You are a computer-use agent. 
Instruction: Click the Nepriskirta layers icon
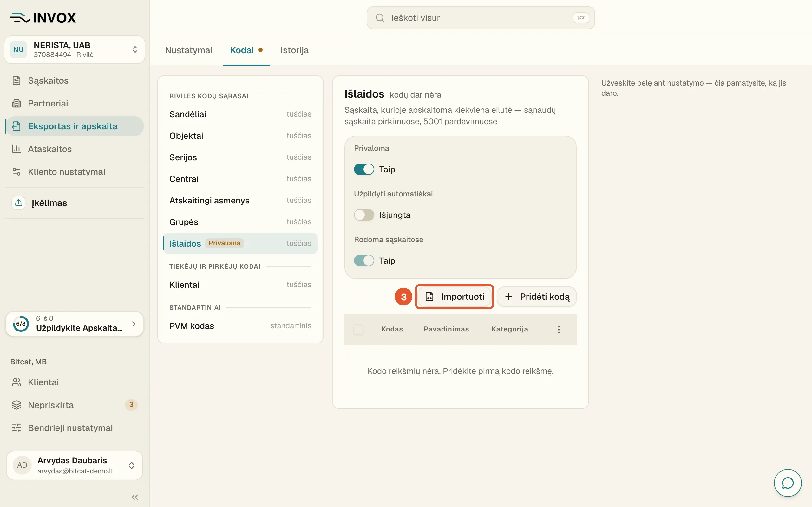point(16,405)
